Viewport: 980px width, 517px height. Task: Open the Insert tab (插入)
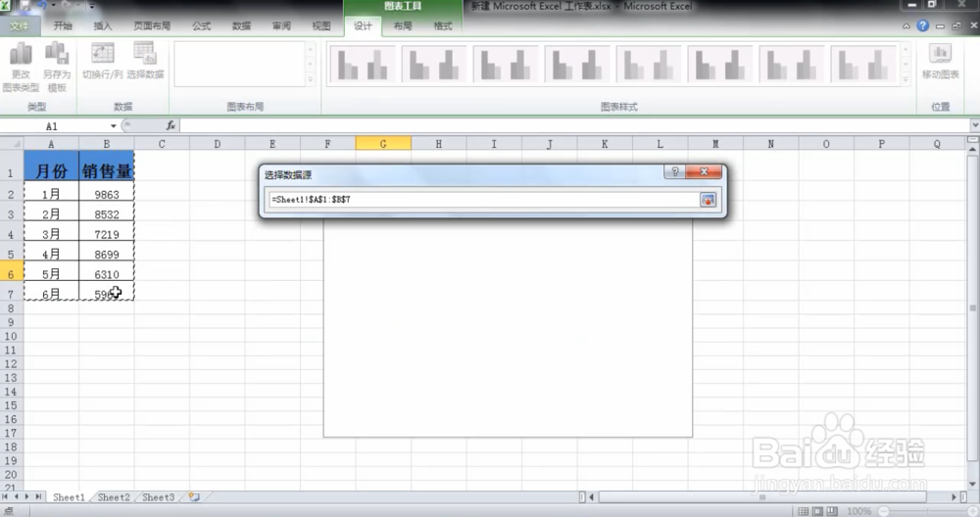103,25
